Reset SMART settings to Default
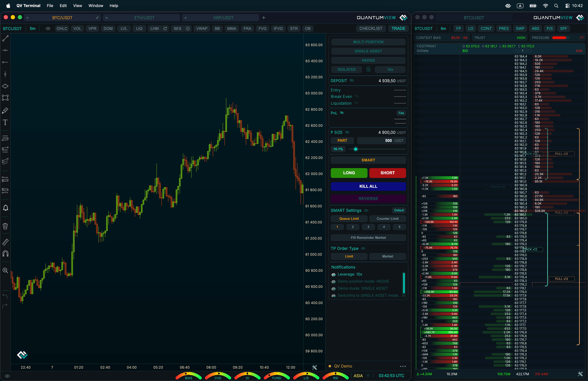 [399, 210]
